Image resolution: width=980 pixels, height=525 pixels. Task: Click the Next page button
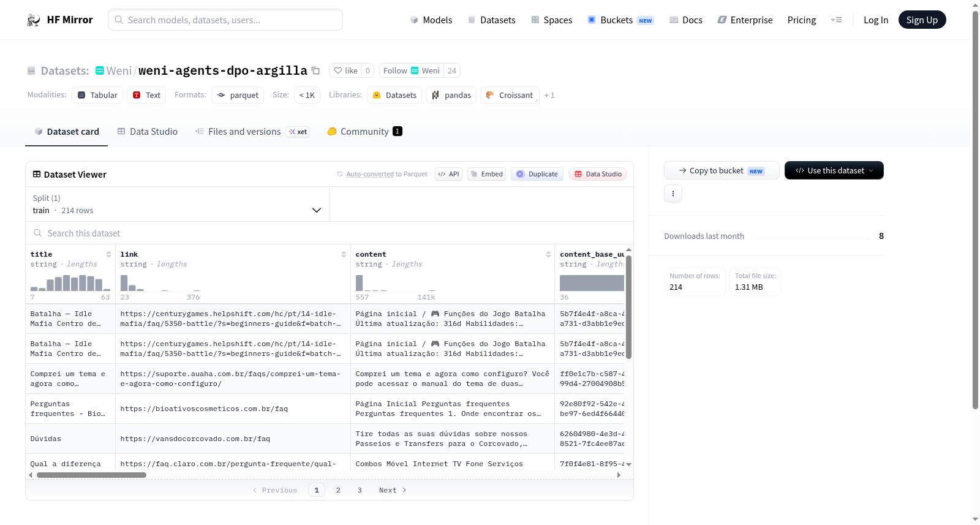(x=393, y=490)
